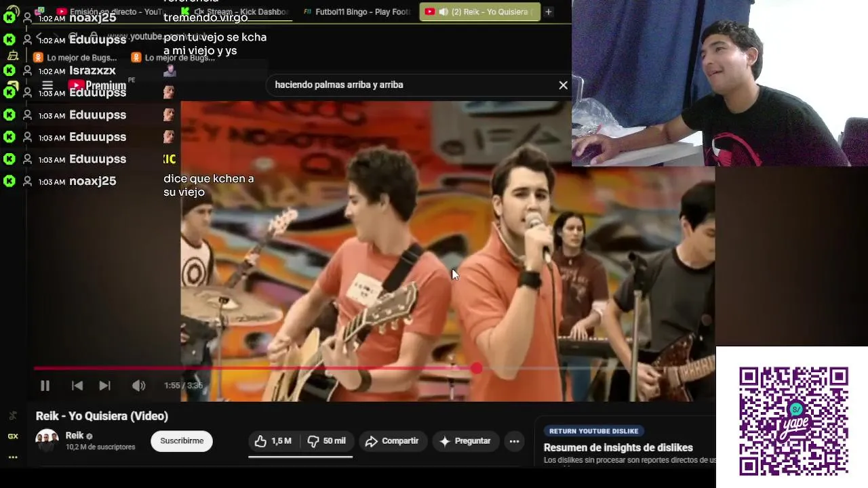Image resolution: width=868 pixels, height=488 pixels.
Task: Go to the previous video
Action: click(x=77, y=386)
